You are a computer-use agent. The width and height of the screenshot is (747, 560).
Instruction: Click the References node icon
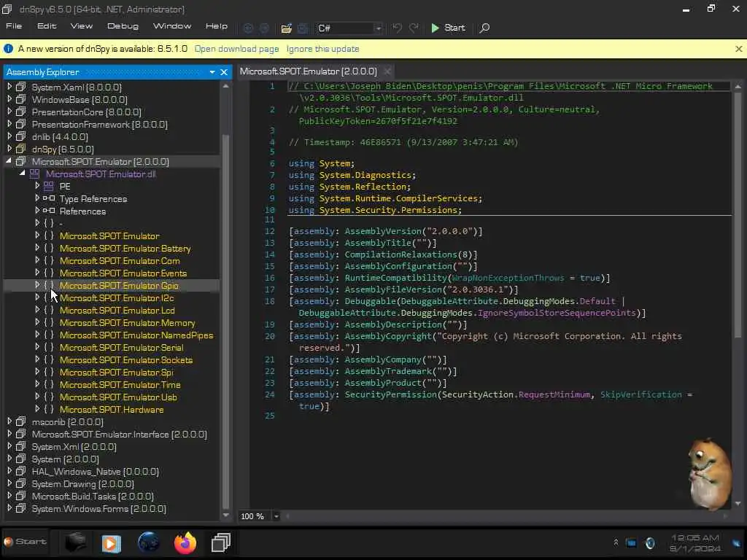click(x=49, y=211)
